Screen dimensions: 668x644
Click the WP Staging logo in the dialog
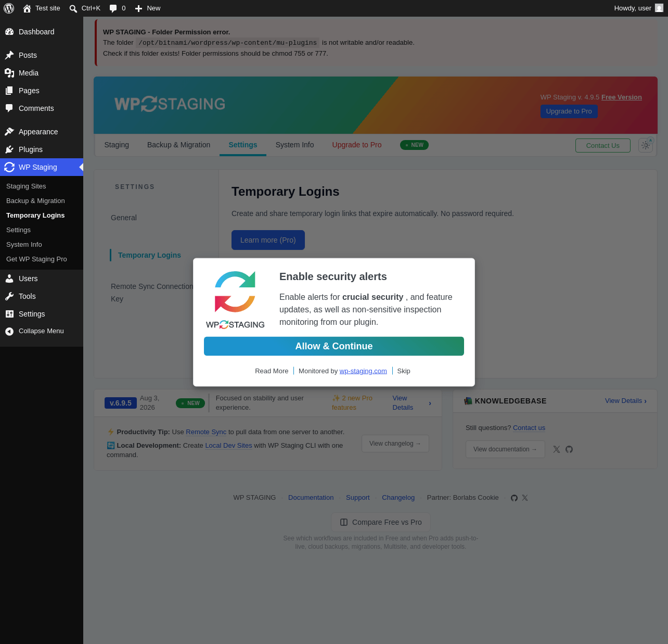[235, 300]
